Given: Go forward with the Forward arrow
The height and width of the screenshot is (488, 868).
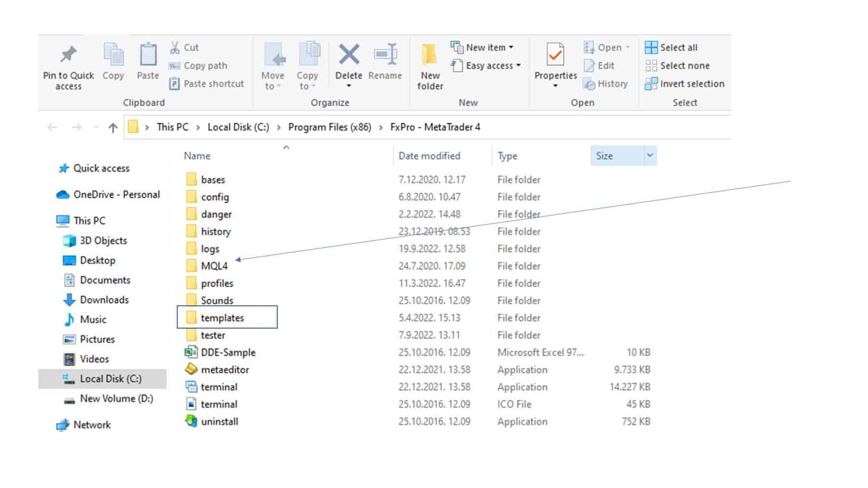Looking at the screenshot, I should [x=77, y=127].
